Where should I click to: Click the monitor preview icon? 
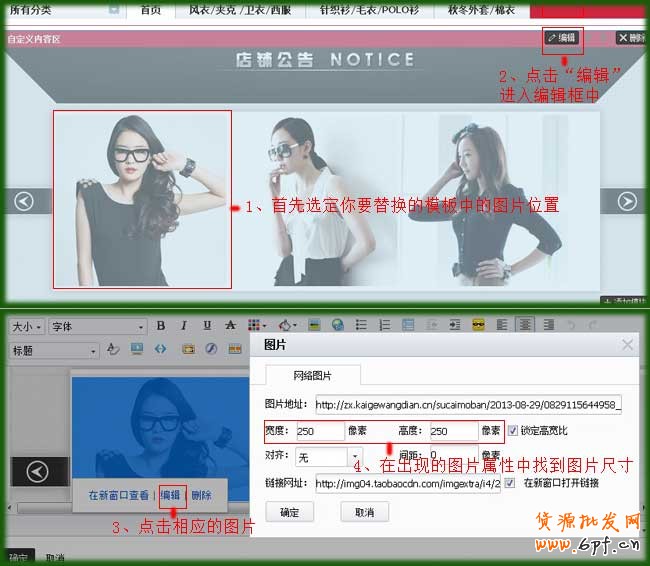coord(137,349)
